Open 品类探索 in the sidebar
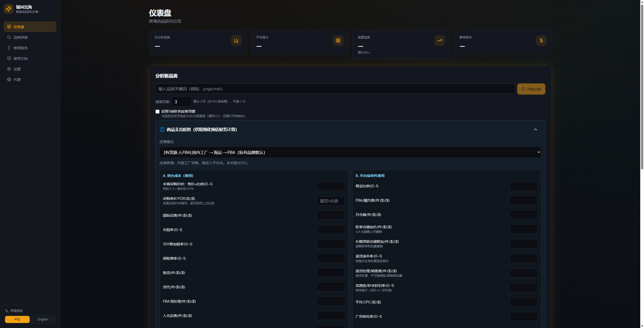 30,37
